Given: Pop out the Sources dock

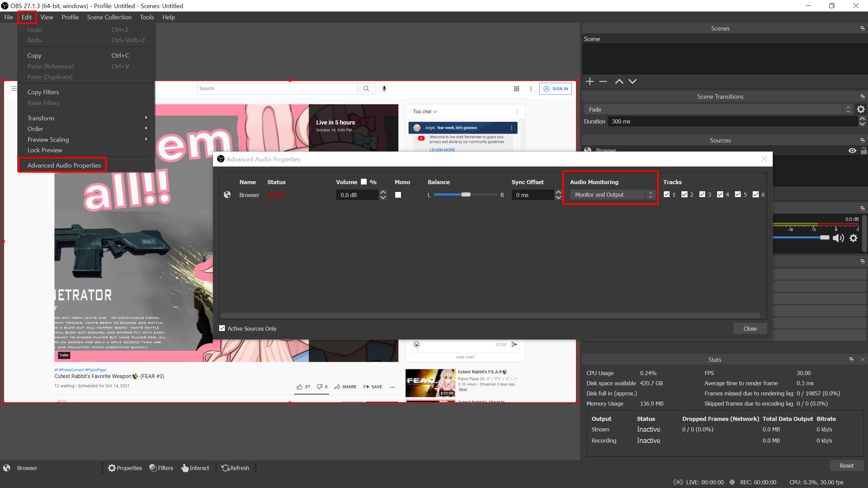Looking at the screenshot, I should [862, 140].
